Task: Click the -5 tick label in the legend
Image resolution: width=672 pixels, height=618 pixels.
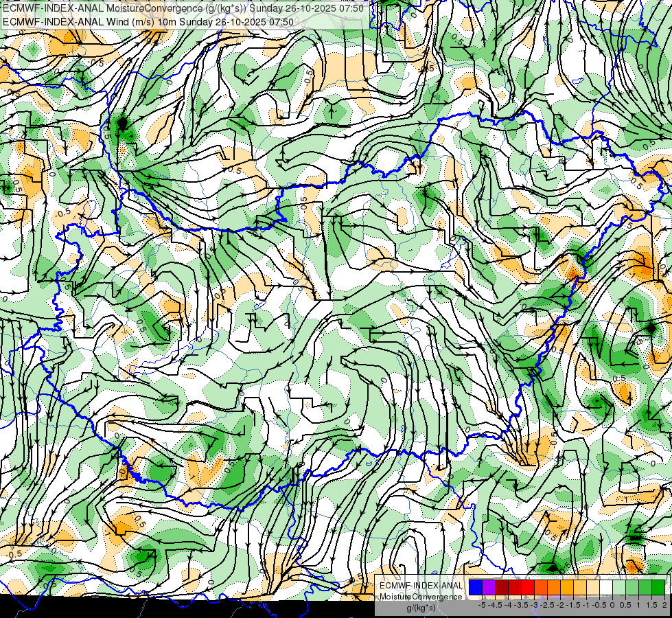Action: pos(483,605)
